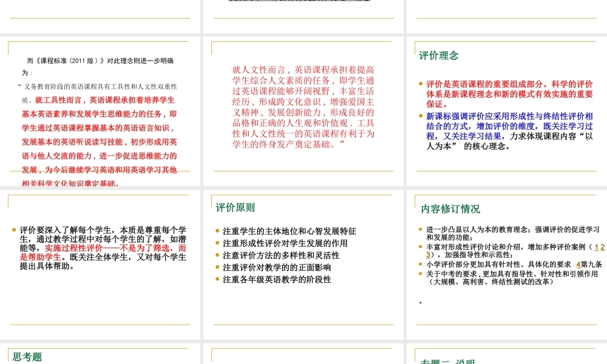Select the slide titled 评价理念

click(507, 111)
